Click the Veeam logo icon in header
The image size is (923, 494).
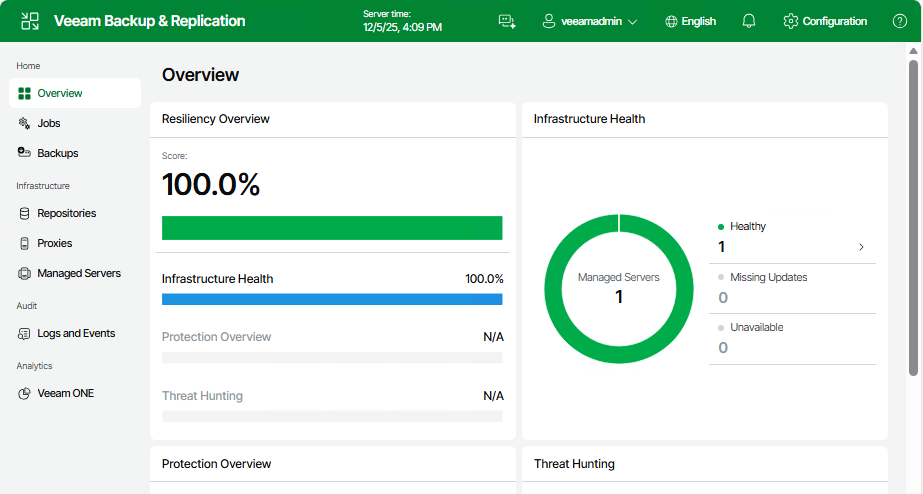tap(30, 21)
